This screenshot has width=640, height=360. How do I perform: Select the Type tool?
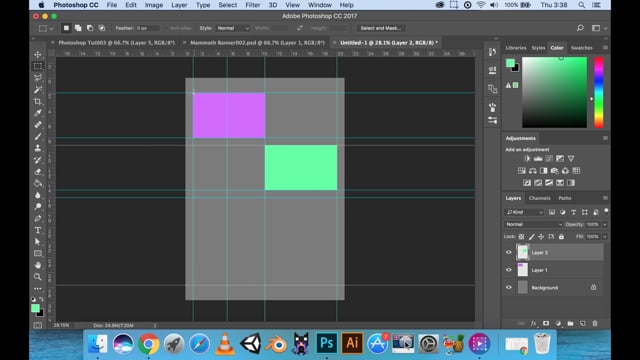(38, 230)
